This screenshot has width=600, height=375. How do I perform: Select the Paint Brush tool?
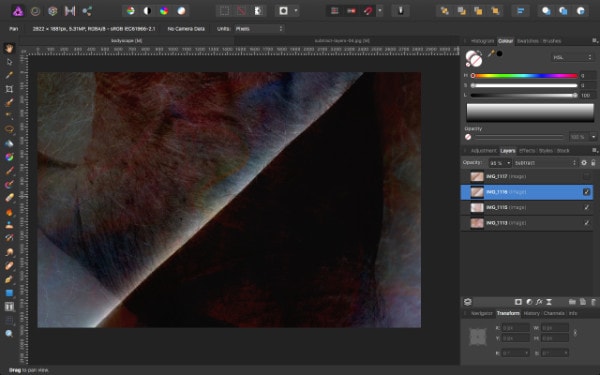9,171
